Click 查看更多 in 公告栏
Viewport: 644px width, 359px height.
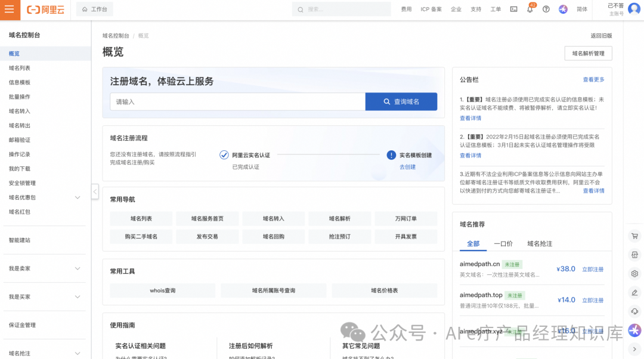click(x=593, y=80)
